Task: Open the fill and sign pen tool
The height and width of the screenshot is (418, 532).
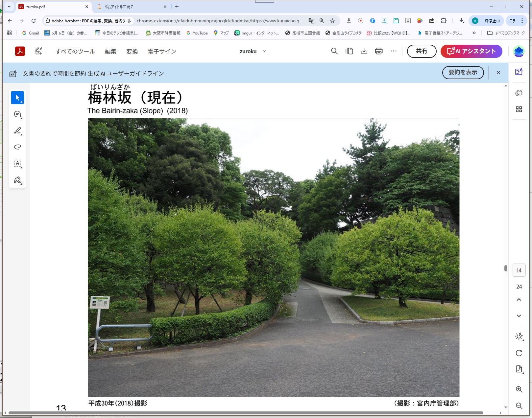Action: pos(17,180)
